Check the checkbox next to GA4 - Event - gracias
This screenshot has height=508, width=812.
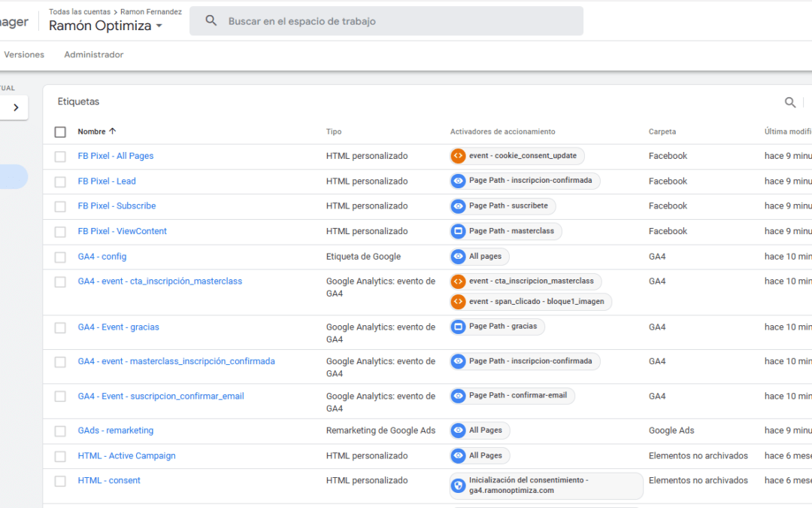60,327
